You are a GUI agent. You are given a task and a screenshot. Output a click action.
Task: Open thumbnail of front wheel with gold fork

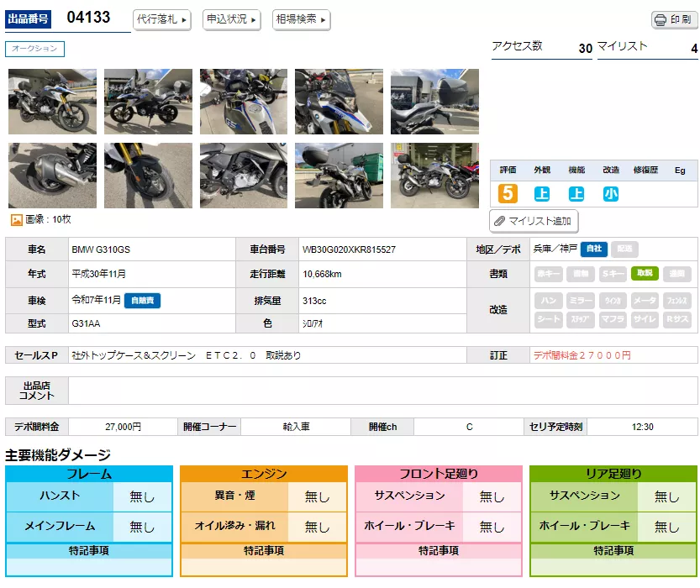coord(148,176)
